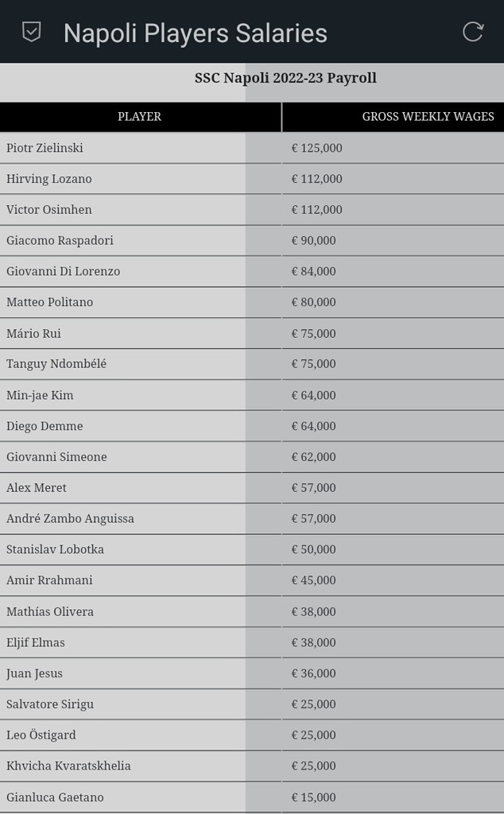
Task: Click the GROSS WEEKLY WAGES column header
Action: (428, 117)
